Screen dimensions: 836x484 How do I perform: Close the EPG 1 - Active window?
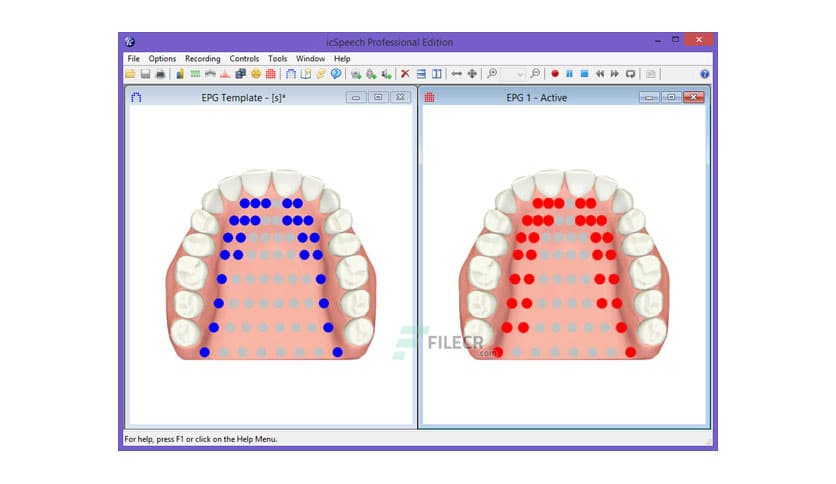click(694, 97)
